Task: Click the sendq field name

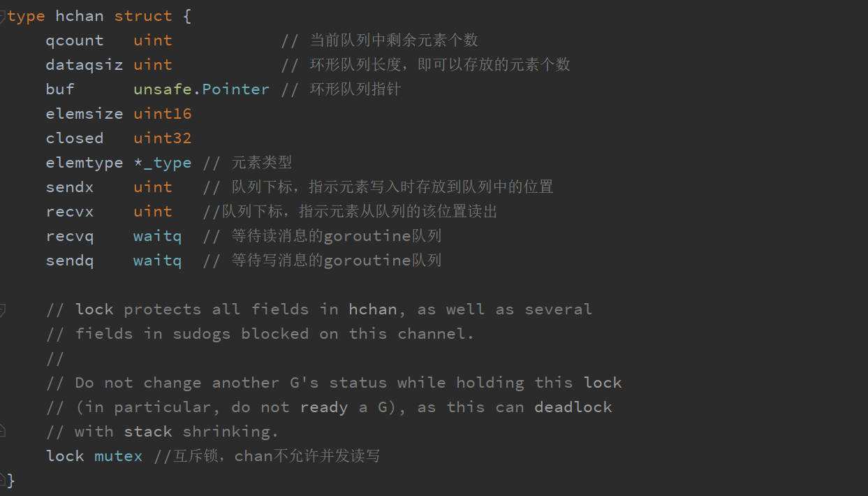Action: coord(70,261)
